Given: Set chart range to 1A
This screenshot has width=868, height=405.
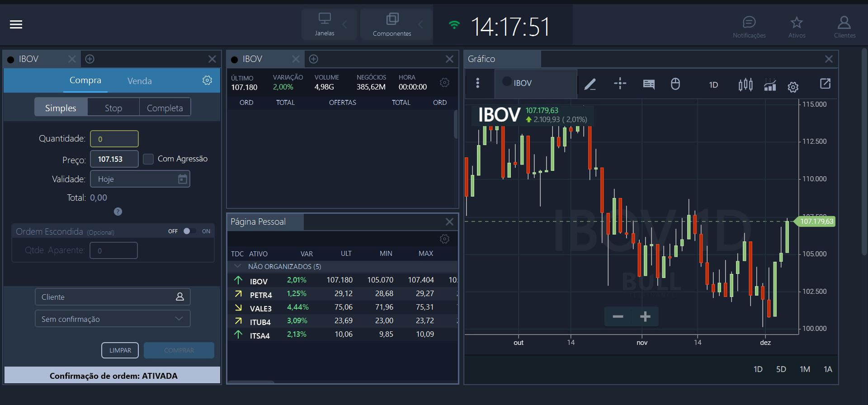Looking at the screenshot, I should coord(828,369).
